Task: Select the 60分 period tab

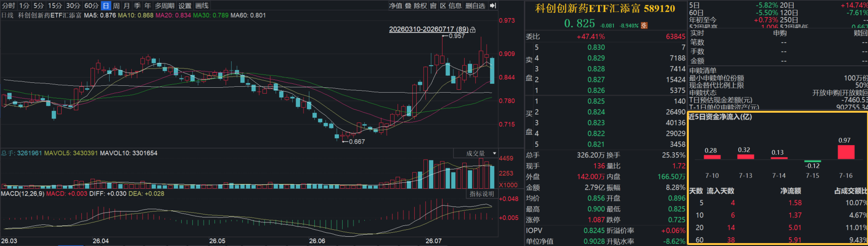Action: point(91,5)
